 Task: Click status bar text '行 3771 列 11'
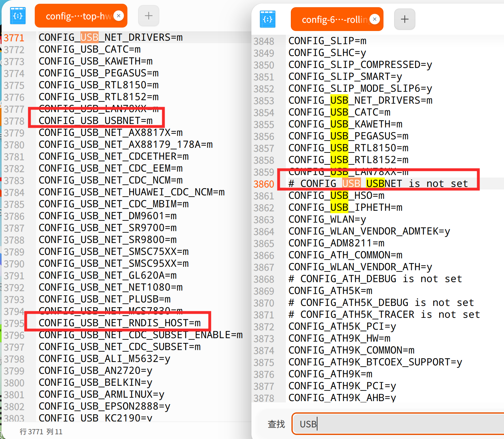pyautogui.click(x=41, y=432)
